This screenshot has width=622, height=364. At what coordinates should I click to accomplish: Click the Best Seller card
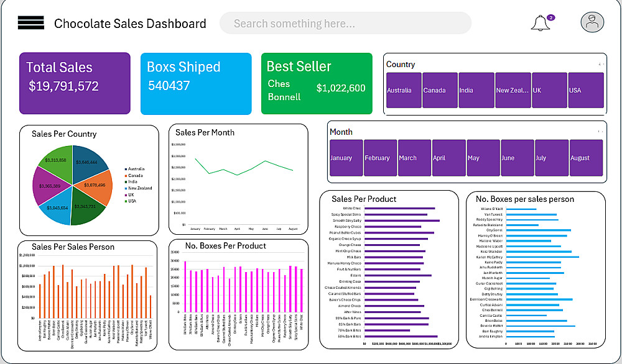point(317,83)
